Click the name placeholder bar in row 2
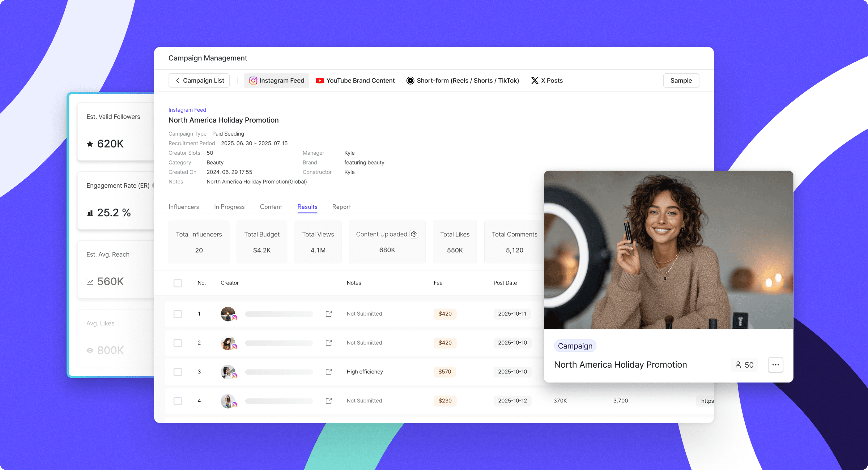The height and width of the screenshot is (470, 868). pyautogui.click(x=279, y=343)
